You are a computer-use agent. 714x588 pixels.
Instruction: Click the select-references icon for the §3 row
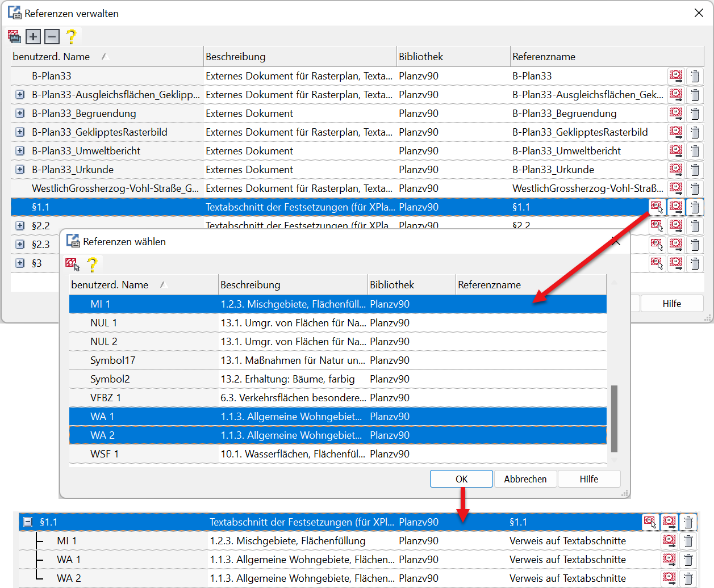click(x=657, y=263)
